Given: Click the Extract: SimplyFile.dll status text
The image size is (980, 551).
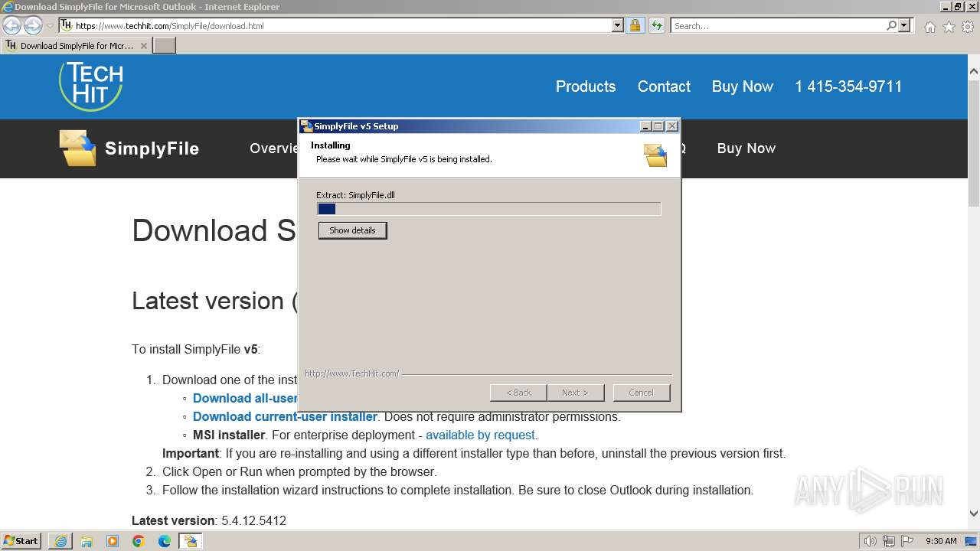Looking at the screenshot, I should (x=355, y=195).
